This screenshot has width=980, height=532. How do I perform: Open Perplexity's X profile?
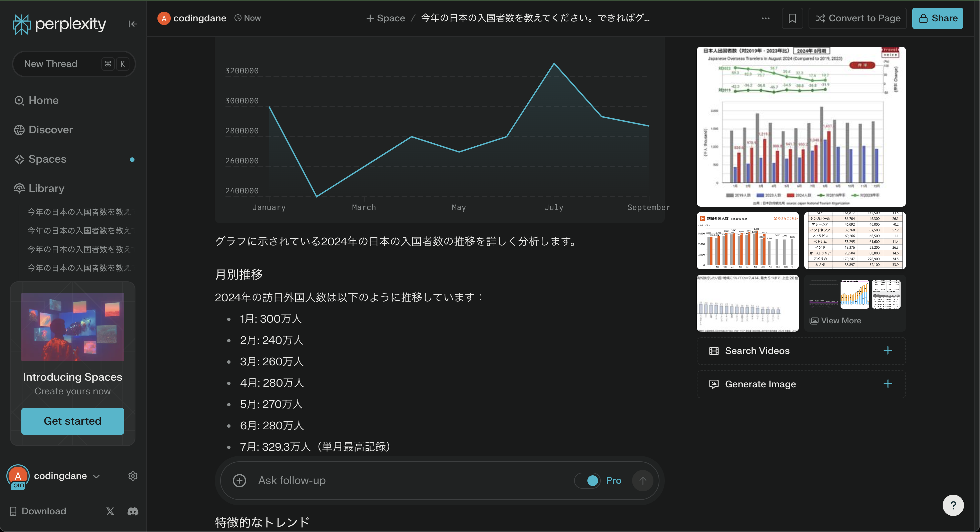[110, 511]
